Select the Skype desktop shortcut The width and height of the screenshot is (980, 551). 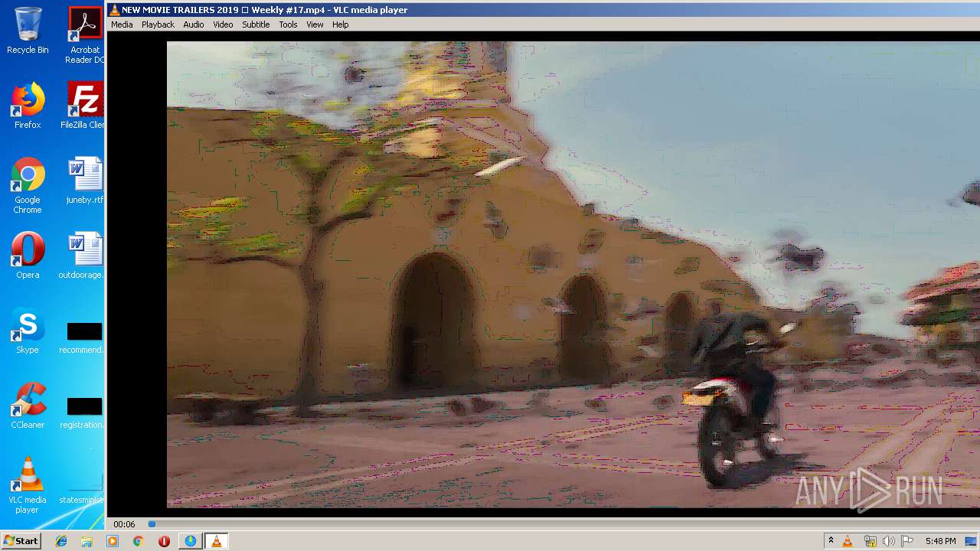coord(28,331)
